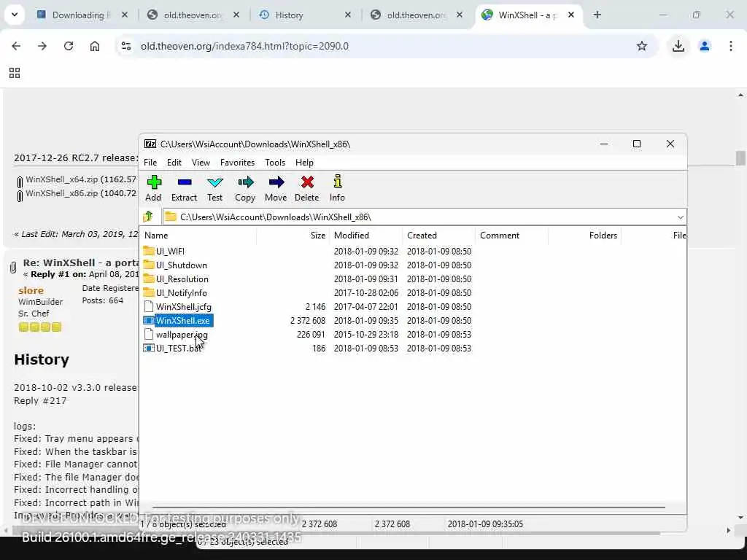Open the View menu in 7-Zip
Image resolution: width=747 pixels, height=560 pixels.
click(x=201, y=163)
